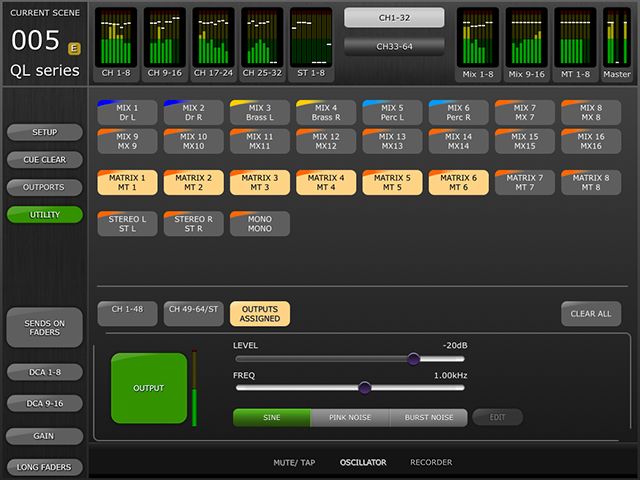Select the ST 1-8 meter block
This screenshot has height=480, width=640.
[x=311, y=44]
